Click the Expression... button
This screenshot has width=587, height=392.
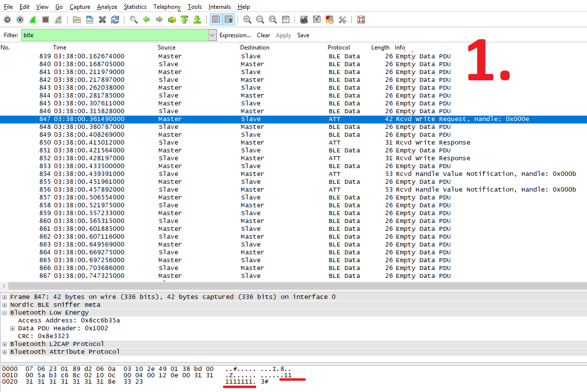point(235,35)
